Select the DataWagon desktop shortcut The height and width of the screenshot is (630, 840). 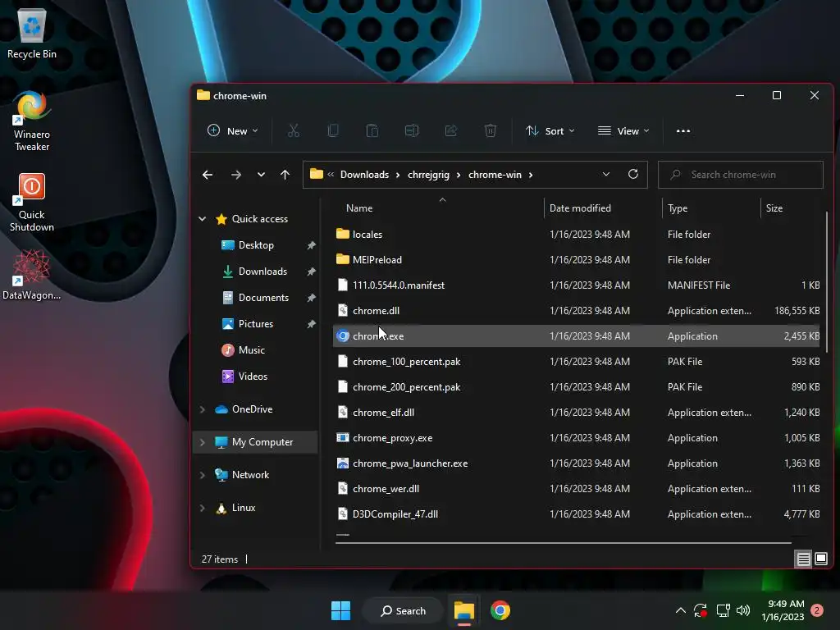32,275
